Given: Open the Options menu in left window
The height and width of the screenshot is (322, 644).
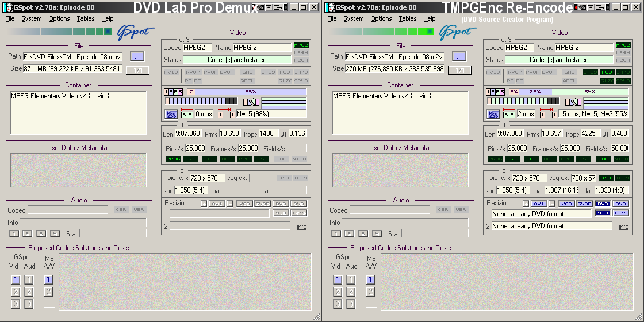Looking at the screenshot, I should pyautogui.click(x=59, y=18).
